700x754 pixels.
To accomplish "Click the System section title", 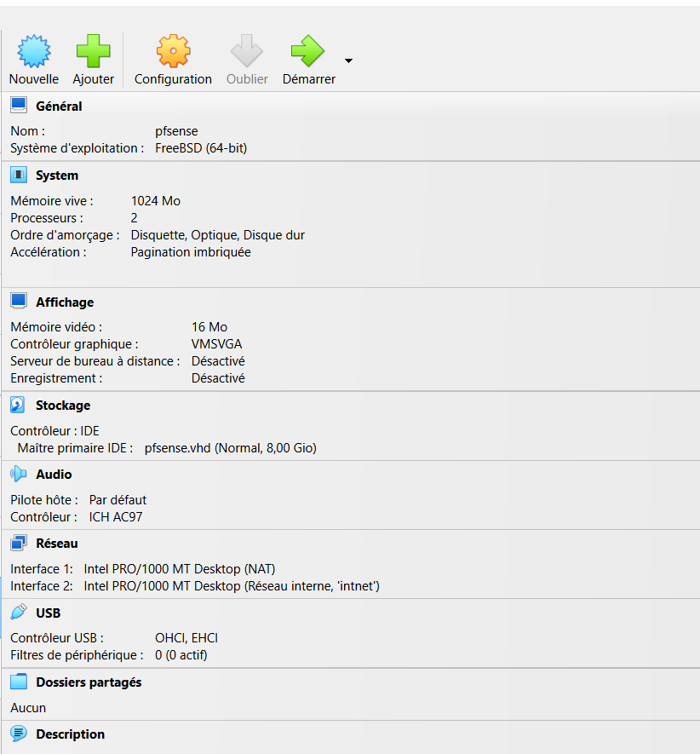I will click(56, 176).
